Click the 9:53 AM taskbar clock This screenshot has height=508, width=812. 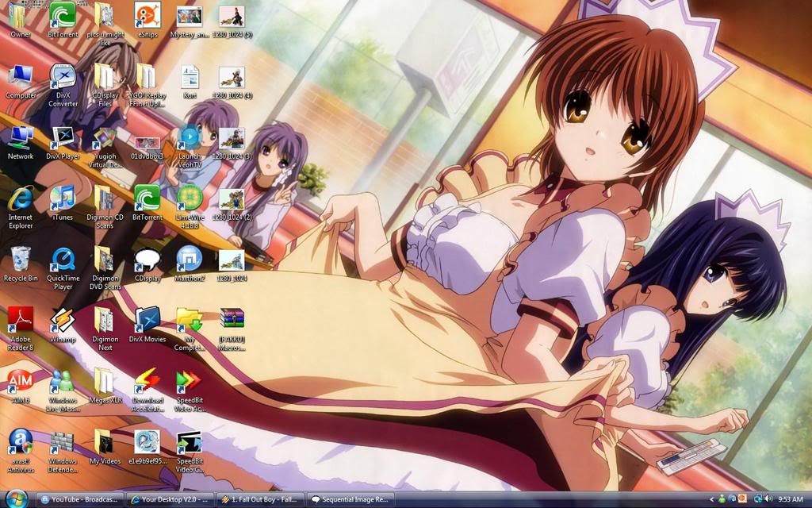click(x=791, y=500)
